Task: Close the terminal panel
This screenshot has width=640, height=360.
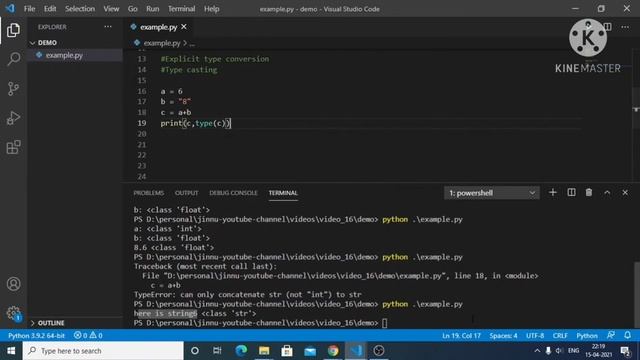Action: [625, 193]
